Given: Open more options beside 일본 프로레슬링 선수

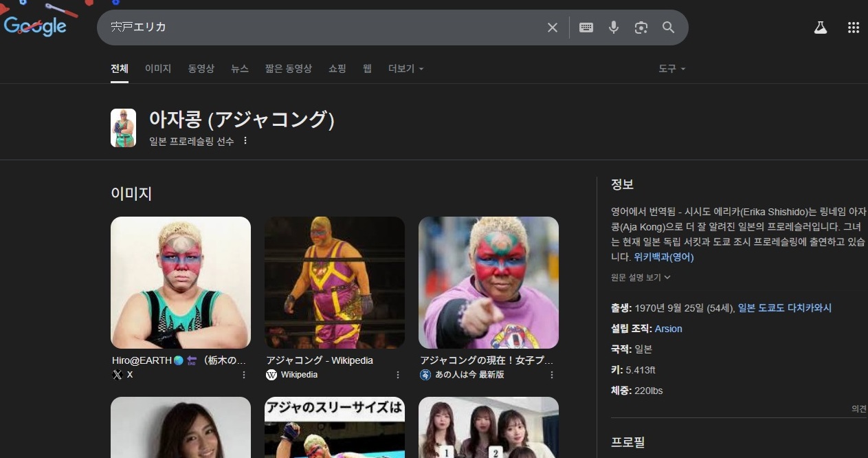Looking at the screenshot, I should click(x=245, y=141).
